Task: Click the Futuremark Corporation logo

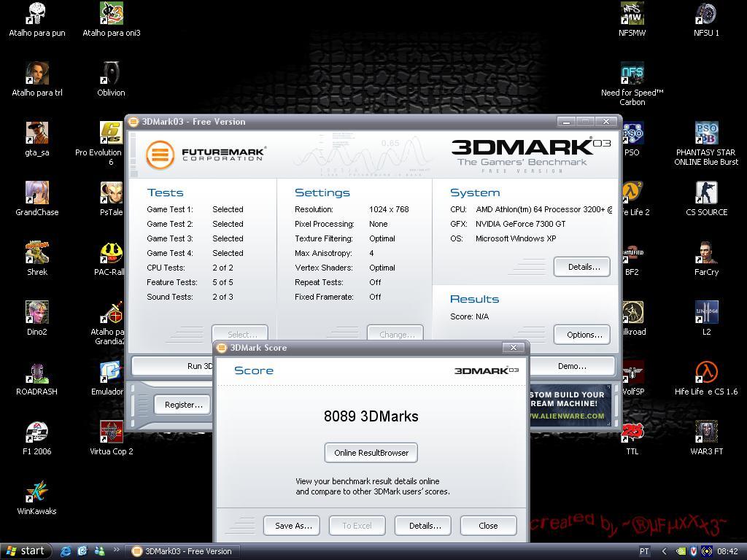Action: [206, 154]
